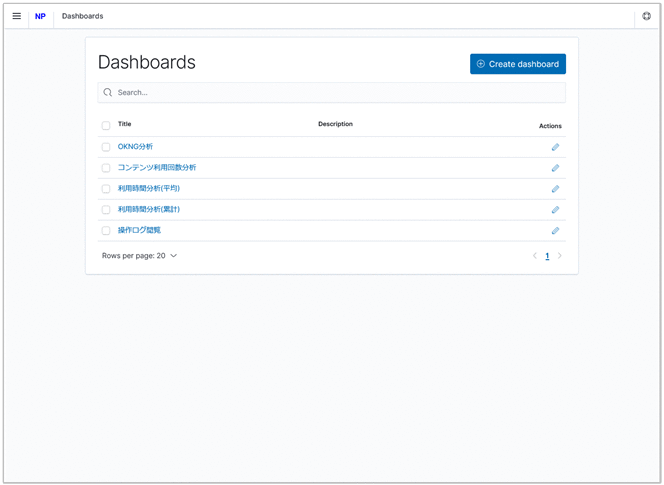The image size is (664, 485).
Task: Sort by the Title column header
Action: (x=125, y=124)
